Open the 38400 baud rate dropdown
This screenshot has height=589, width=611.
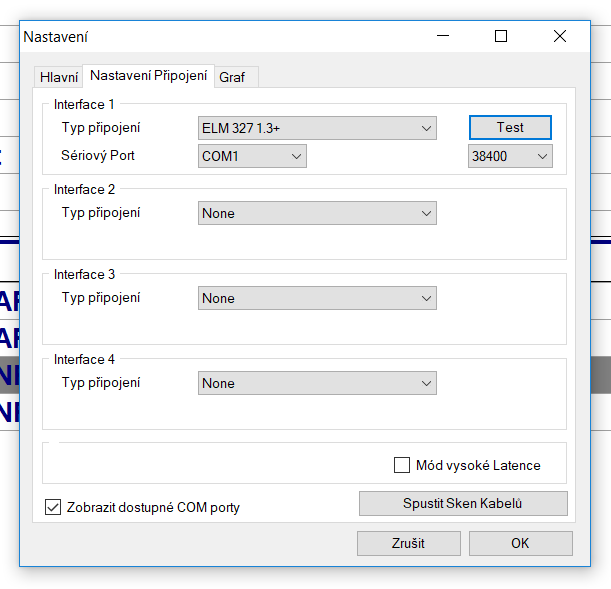click(510, 156)
